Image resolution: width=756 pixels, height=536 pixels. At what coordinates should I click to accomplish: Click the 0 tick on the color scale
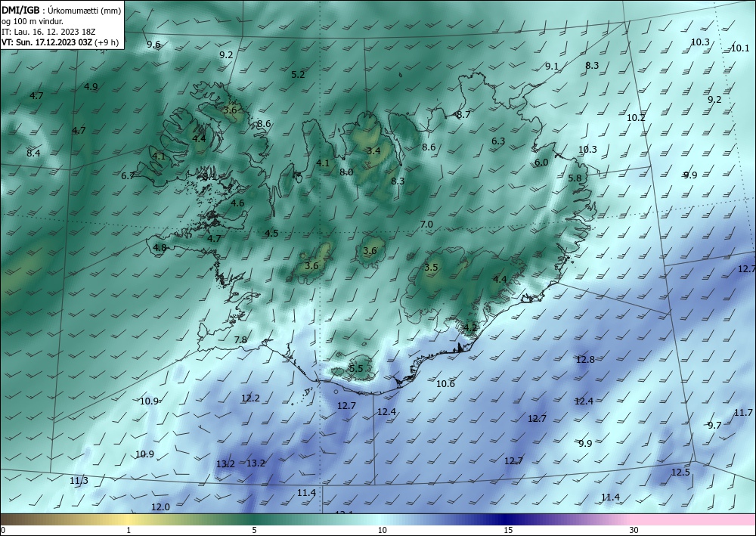pos(3,530)
